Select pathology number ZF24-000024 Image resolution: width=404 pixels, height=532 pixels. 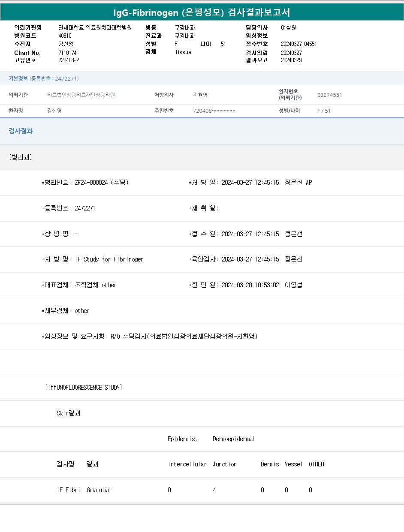pos(91,183)
